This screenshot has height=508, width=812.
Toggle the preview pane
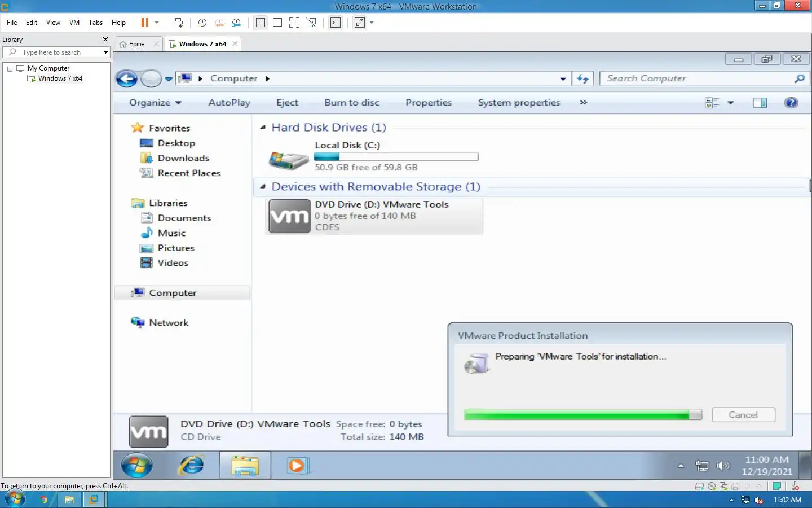tap(760, 103)
